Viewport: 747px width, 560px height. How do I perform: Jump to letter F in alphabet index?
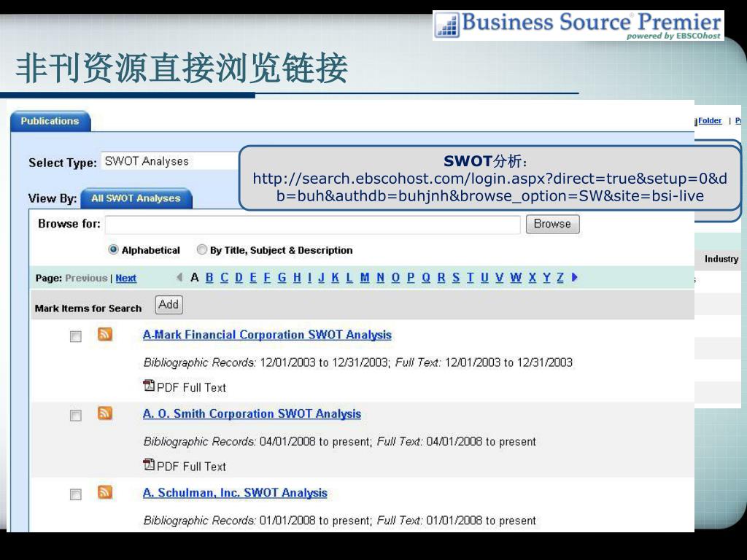tap(267, 278)
